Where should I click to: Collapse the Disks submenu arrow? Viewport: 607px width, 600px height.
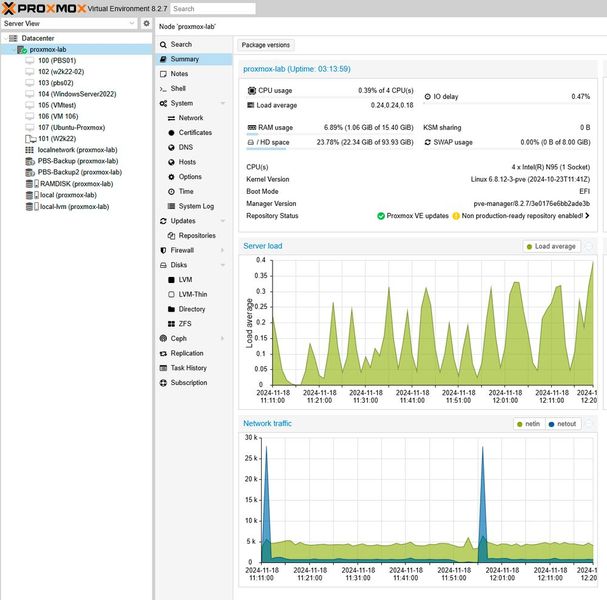pos(223,265)
